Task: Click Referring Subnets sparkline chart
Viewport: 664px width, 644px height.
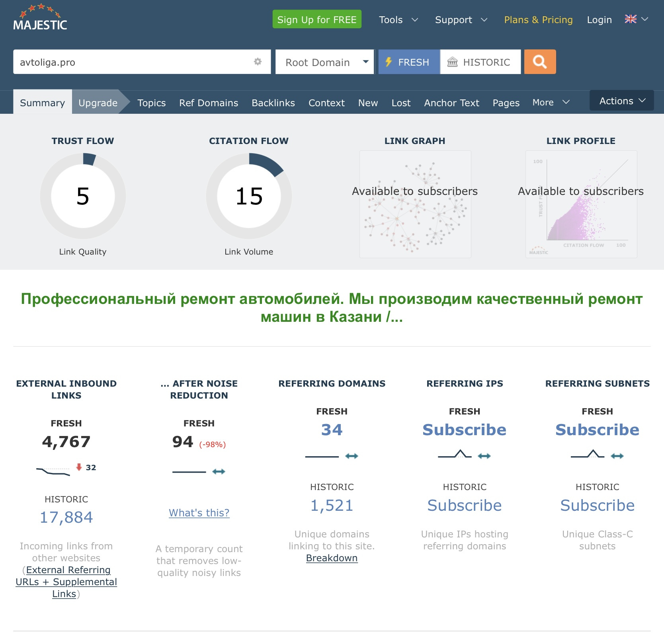Action: point(588,454)
